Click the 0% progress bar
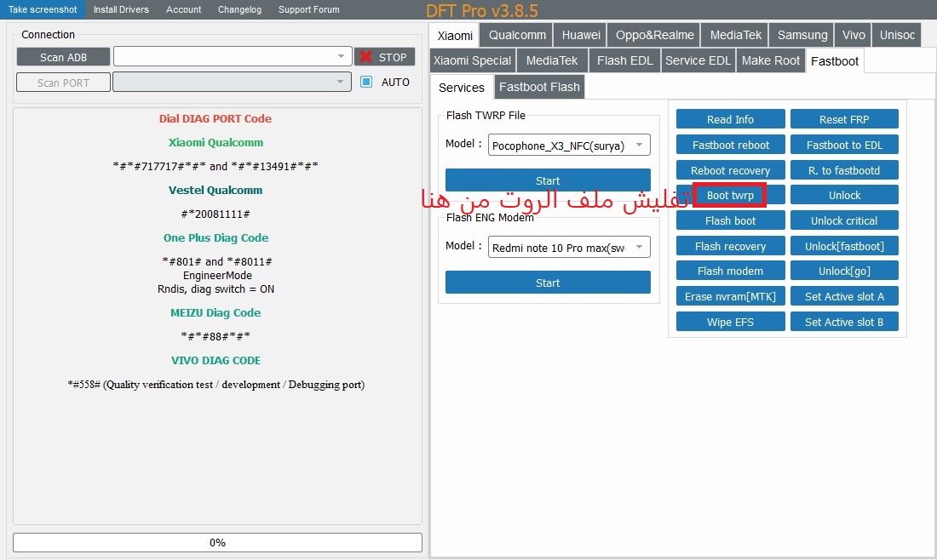The width and height of the screenshot is (937, 560). [217, 542]
